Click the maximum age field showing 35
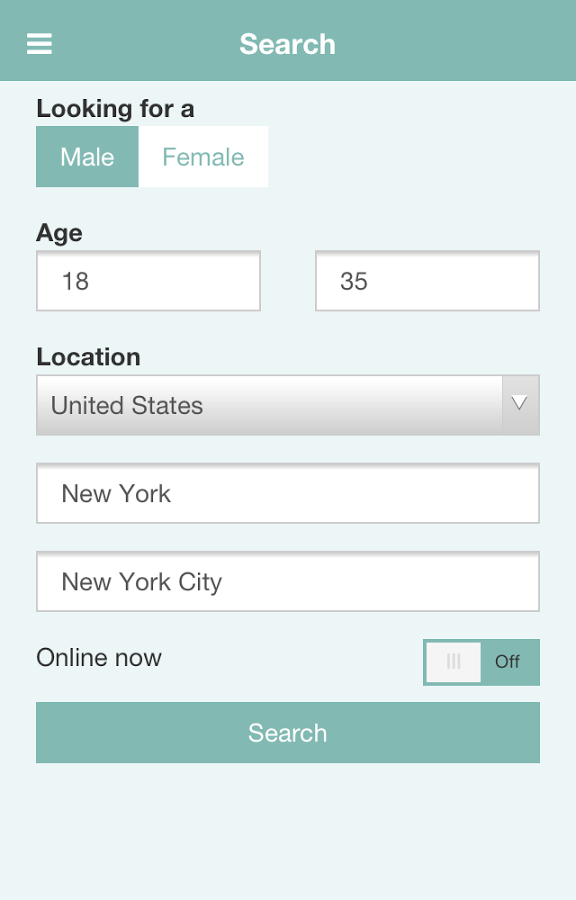This screenshot has height=900, width=576. (x=427, y=281)
